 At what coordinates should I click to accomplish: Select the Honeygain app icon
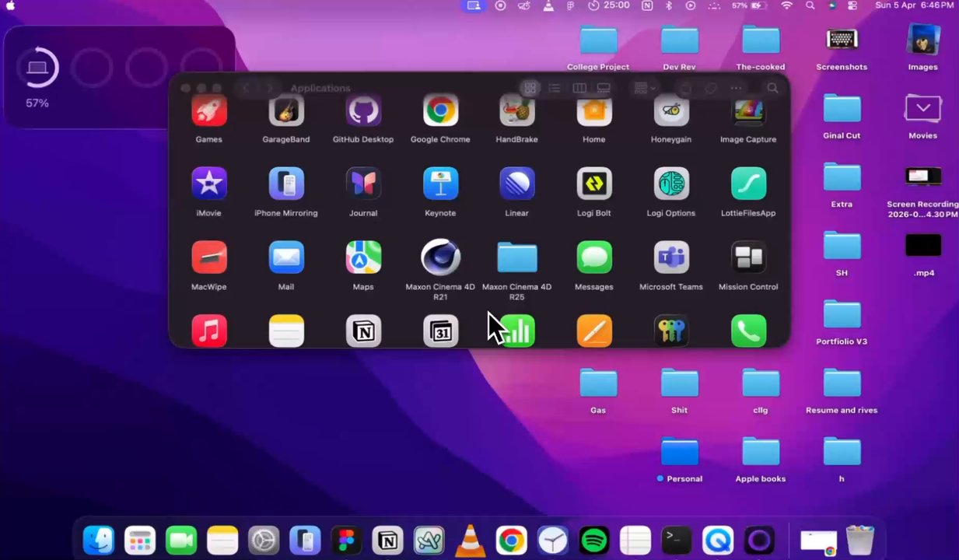[671, 112]
